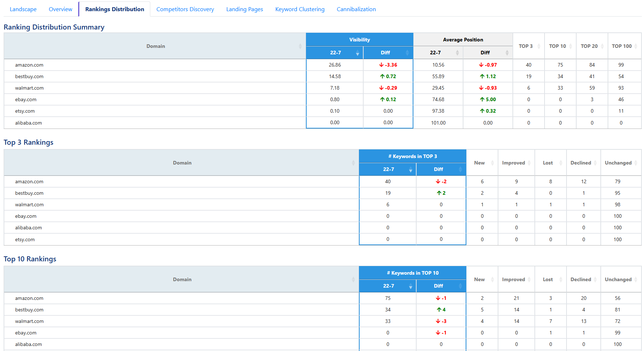Viewport: 644px width, 351px height.
Task: Sort Top 3 Rankings Diff column arrows
Action: pos(460,170)
